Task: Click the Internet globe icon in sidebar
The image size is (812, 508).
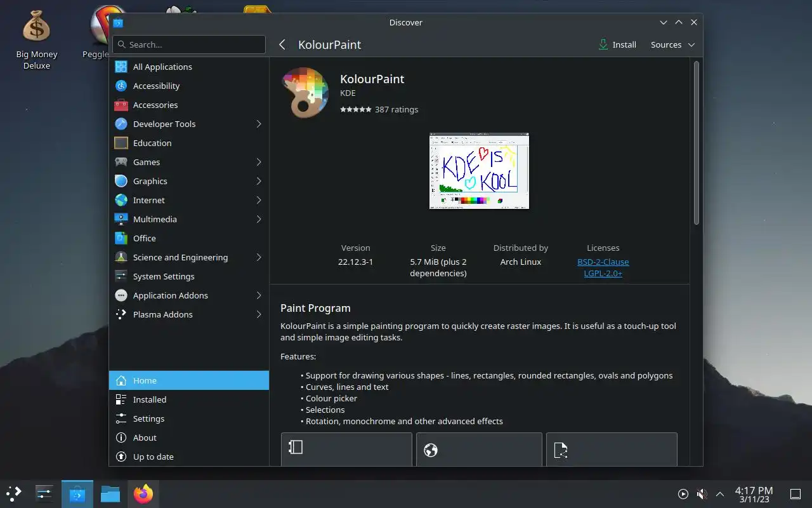Action: [x=121, y=200]
